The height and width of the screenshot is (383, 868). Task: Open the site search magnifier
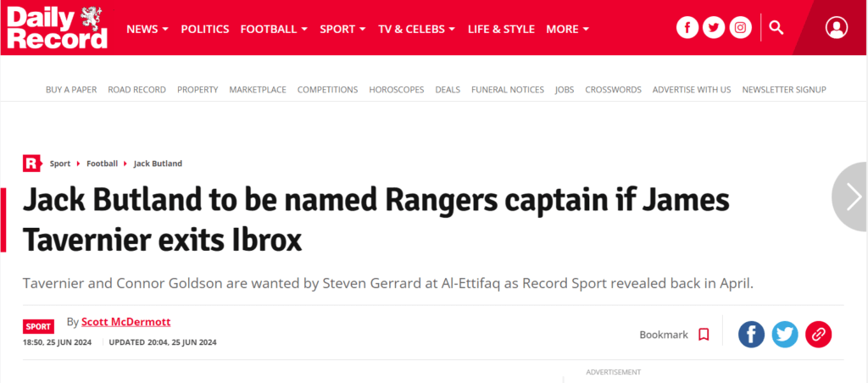776,28
